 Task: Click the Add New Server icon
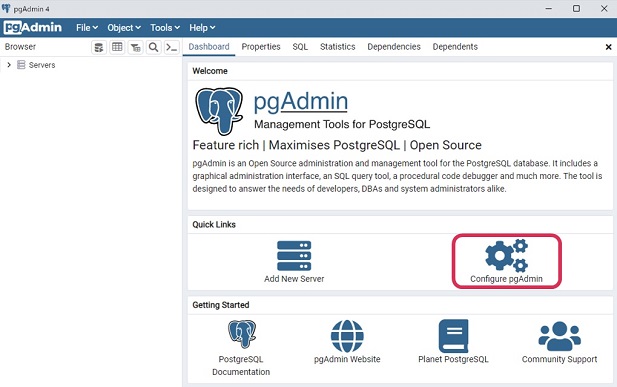[294, 256]
